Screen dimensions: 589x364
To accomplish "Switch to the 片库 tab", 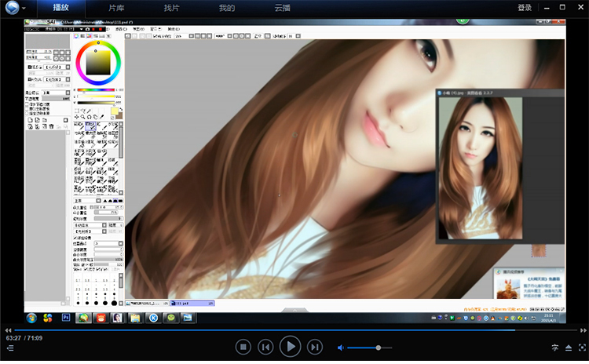I will (x=116, y=8).
